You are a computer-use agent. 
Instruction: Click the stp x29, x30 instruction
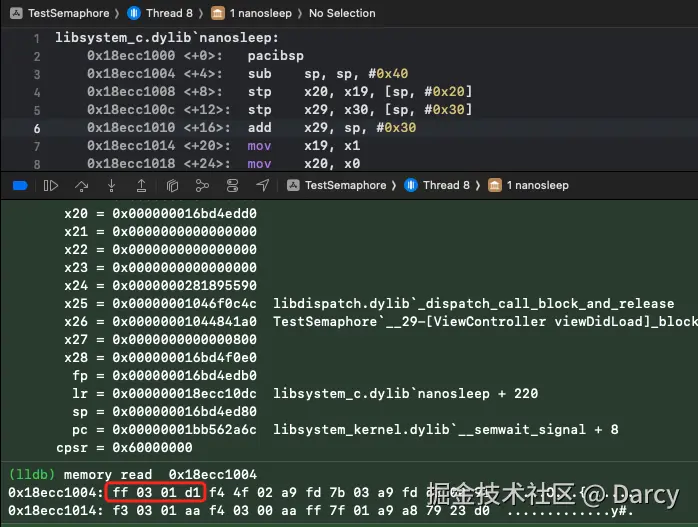pyautogui.click(x=360, y=109)
